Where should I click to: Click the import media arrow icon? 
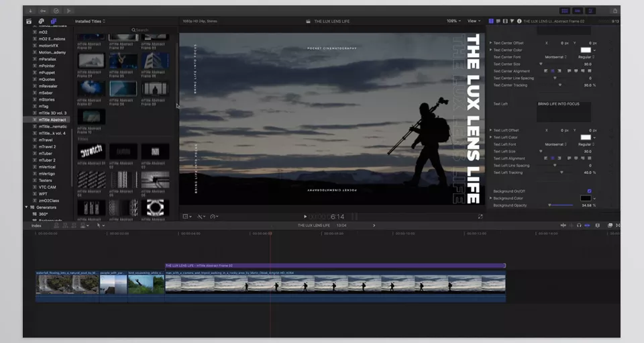click(x=30, y=11)
